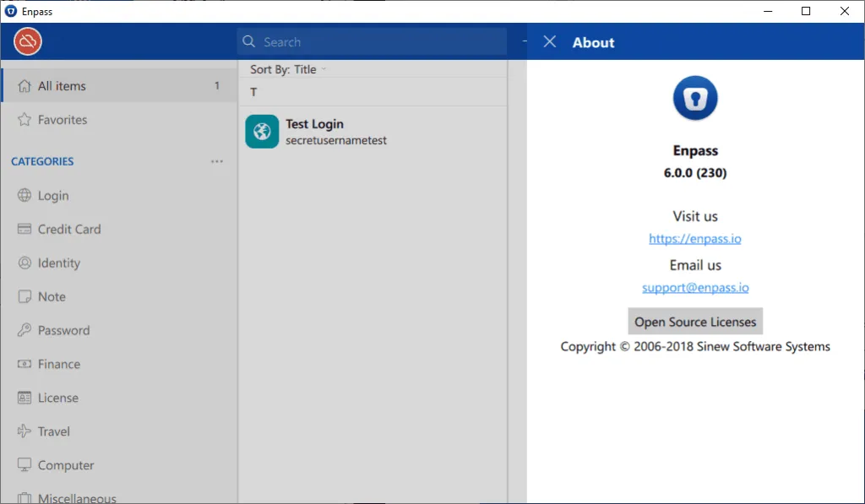The image size is (865, 504).
Task: Expand the Sort By Title dropdown
Action: (x=288, y=69)
